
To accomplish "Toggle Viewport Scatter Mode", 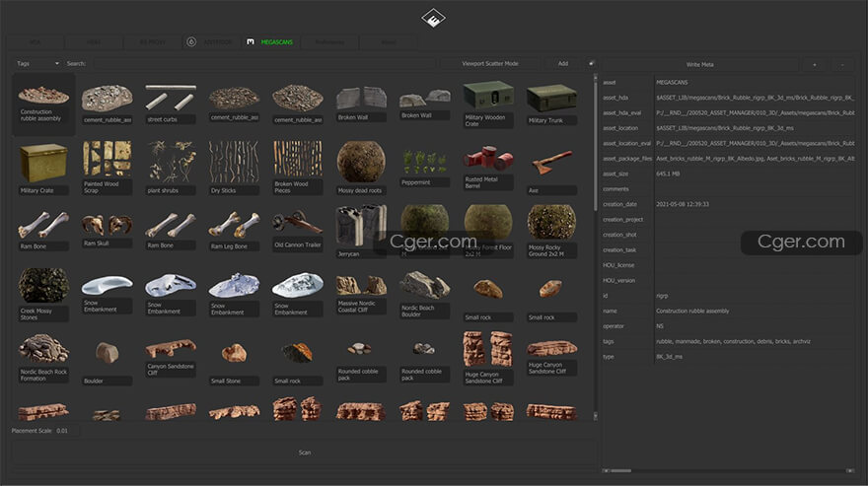I will click(x=490, y=64).
